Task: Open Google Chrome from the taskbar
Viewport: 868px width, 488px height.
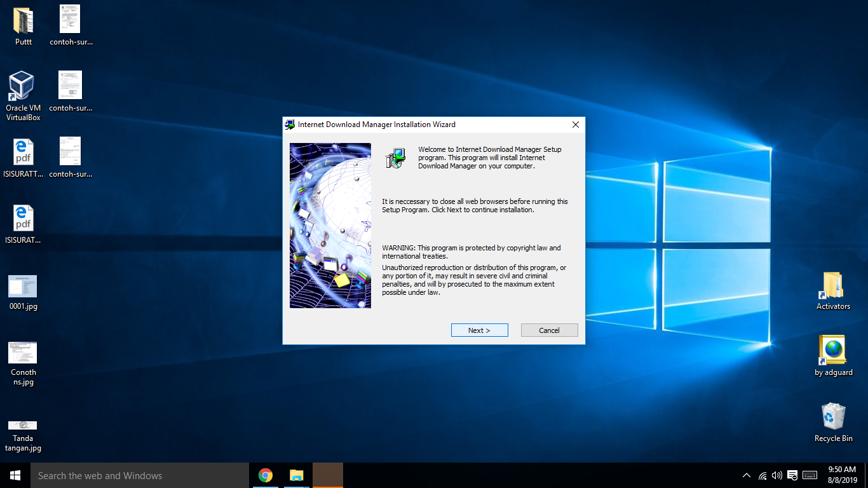Action: click(266, 475)
